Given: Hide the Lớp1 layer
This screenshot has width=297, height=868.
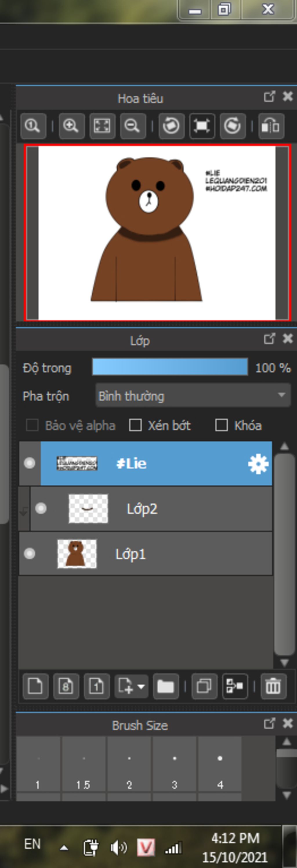Looking at the screenshot, I should (30, 554).
